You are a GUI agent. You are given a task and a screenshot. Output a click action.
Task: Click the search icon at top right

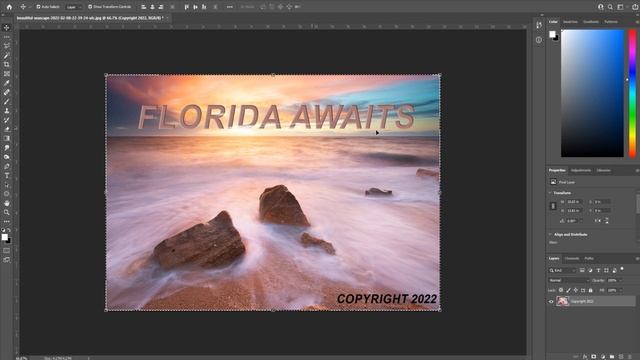tap(610, 7)
